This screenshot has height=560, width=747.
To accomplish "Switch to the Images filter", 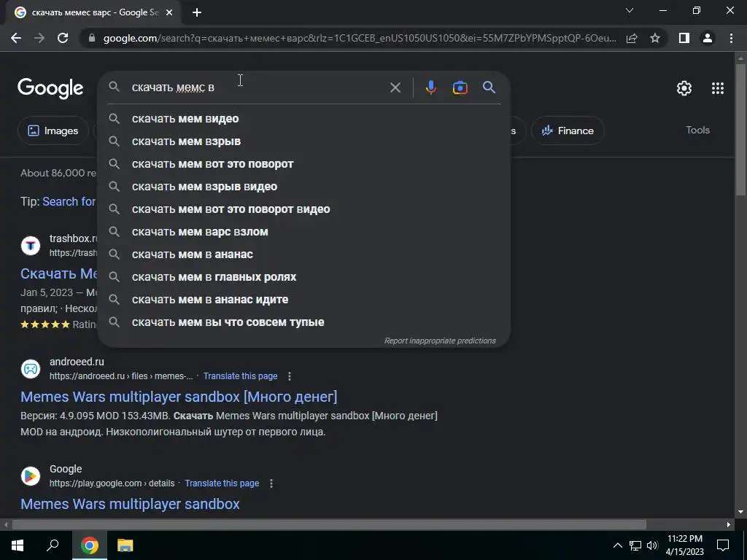I will click(53, 131).
